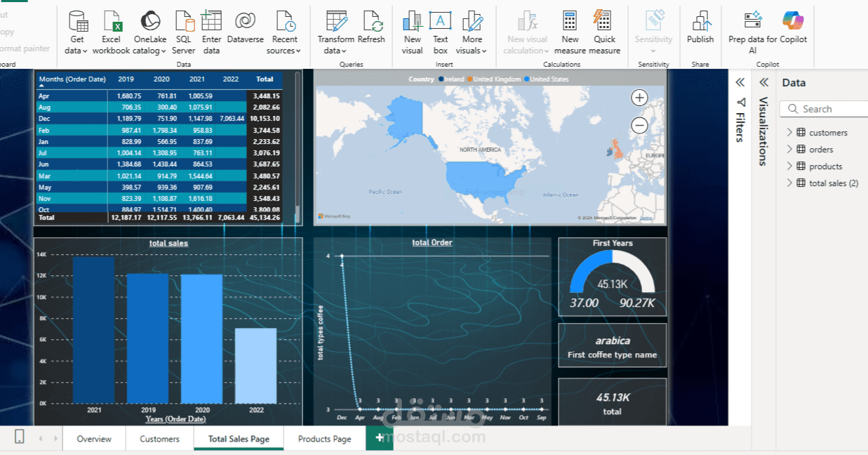Create a New measure

click(x=570, y=32)
